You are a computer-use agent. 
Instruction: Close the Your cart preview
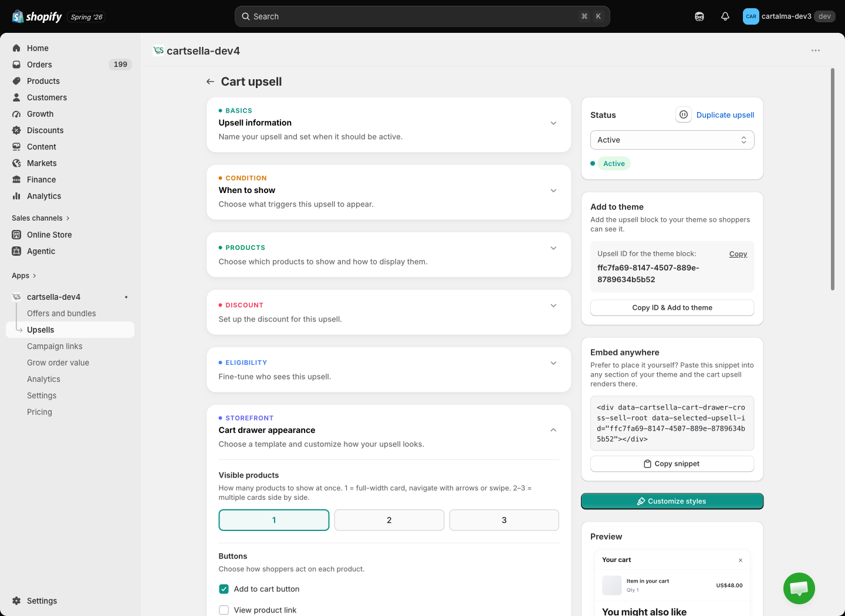741,560
